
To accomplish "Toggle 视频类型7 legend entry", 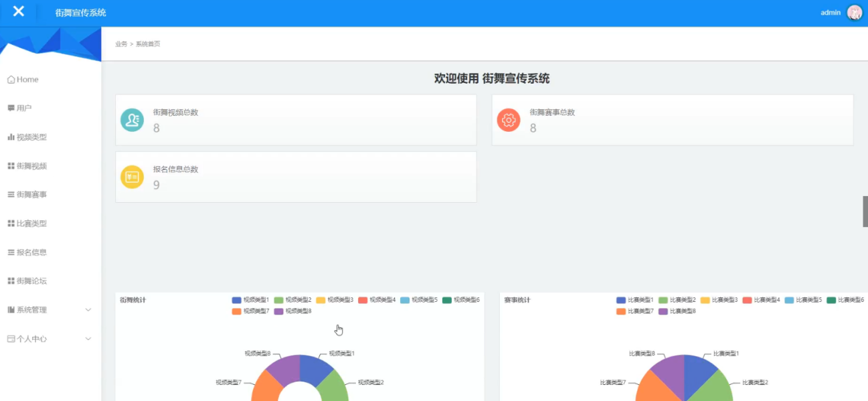I will pos(251,311).
